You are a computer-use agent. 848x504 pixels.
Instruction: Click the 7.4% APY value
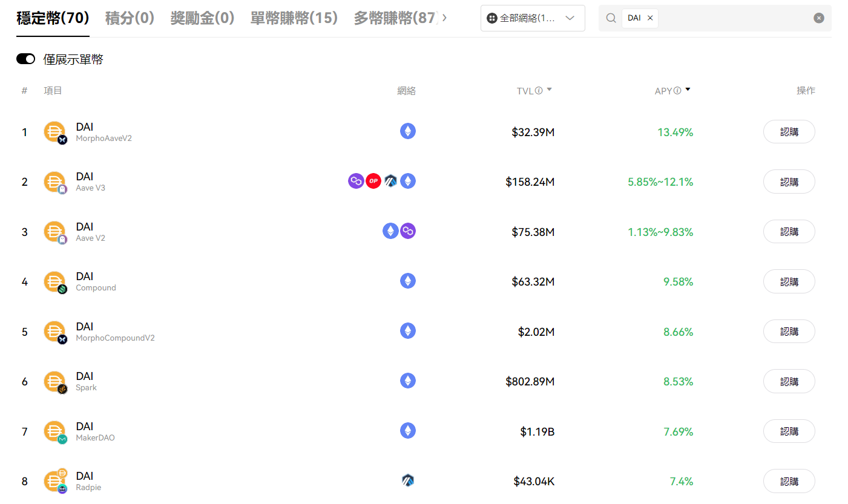click(x=682, y=482)
